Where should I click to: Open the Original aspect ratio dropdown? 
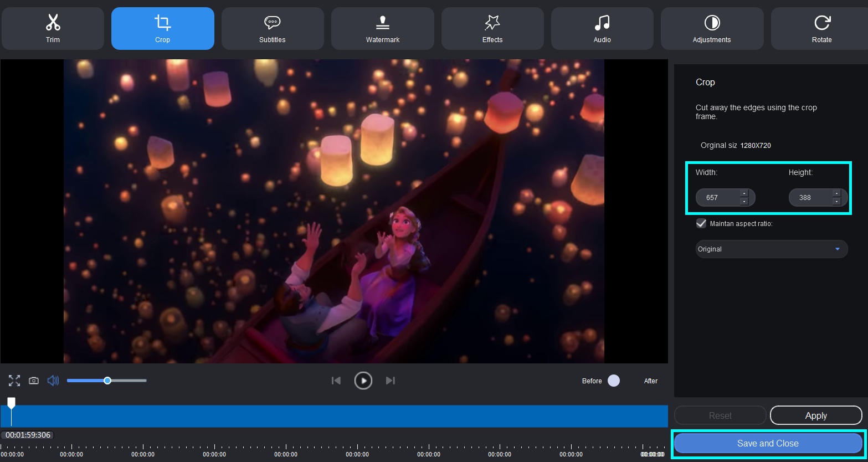(772, 249)
